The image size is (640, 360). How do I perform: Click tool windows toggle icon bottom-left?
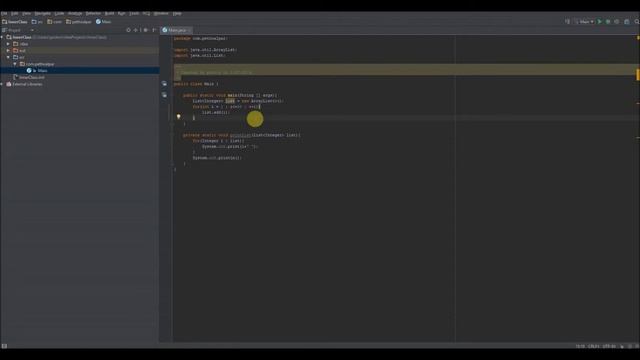point(4,346)
